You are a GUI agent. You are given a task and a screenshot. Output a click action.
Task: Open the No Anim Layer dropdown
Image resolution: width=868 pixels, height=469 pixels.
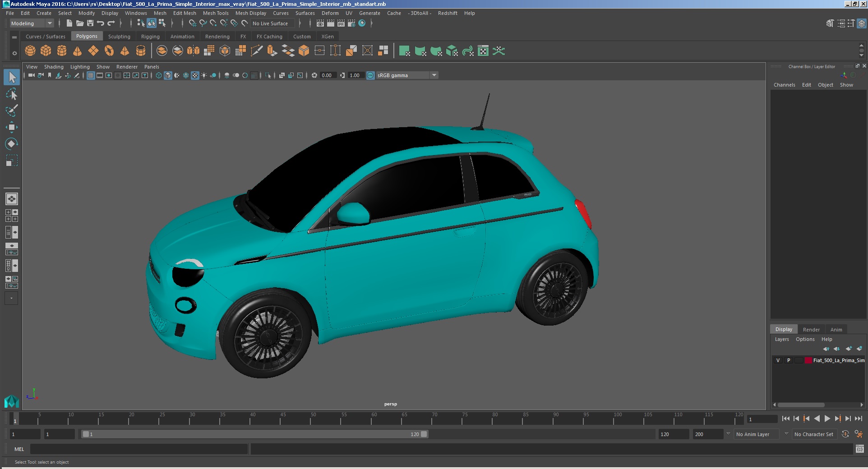(757, 434)
